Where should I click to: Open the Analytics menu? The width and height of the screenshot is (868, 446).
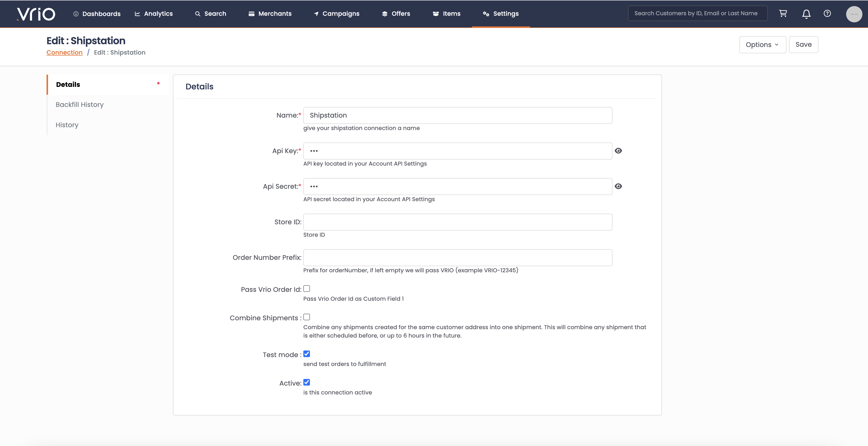(154, 14)
